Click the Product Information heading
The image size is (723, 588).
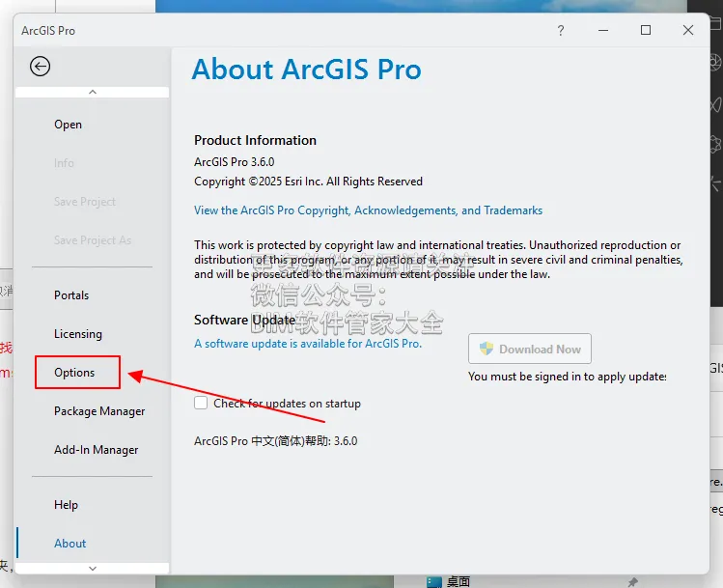255,140
